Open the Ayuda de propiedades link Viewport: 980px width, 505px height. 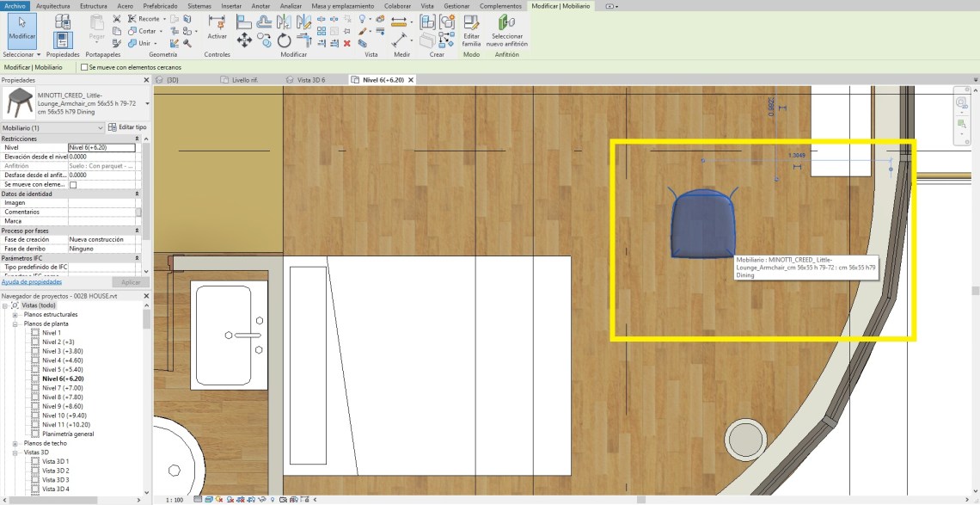[31, 281]
